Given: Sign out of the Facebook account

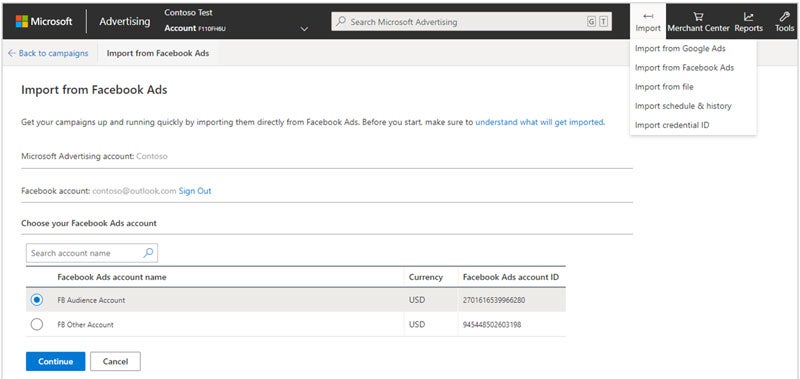Looking at the screenshot, I should [x=195, y=191].
